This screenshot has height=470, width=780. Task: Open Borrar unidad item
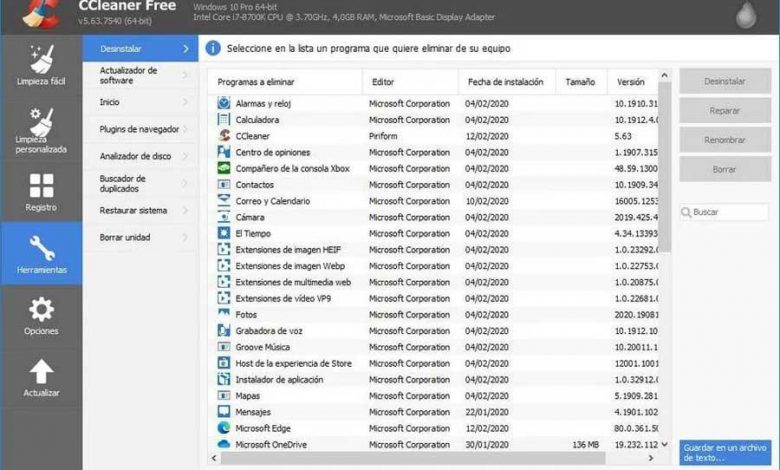140,237
